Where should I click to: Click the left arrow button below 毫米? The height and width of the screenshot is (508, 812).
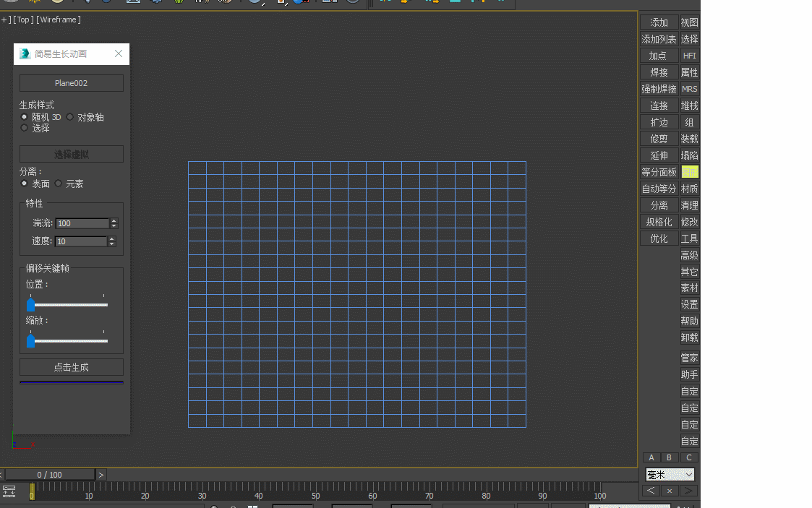point(651,491)
